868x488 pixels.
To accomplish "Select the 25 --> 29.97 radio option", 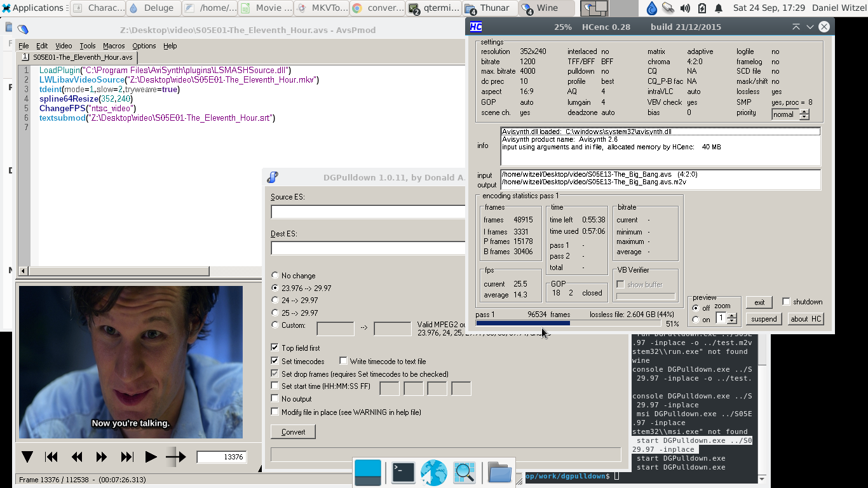I will tap(275, 313).
